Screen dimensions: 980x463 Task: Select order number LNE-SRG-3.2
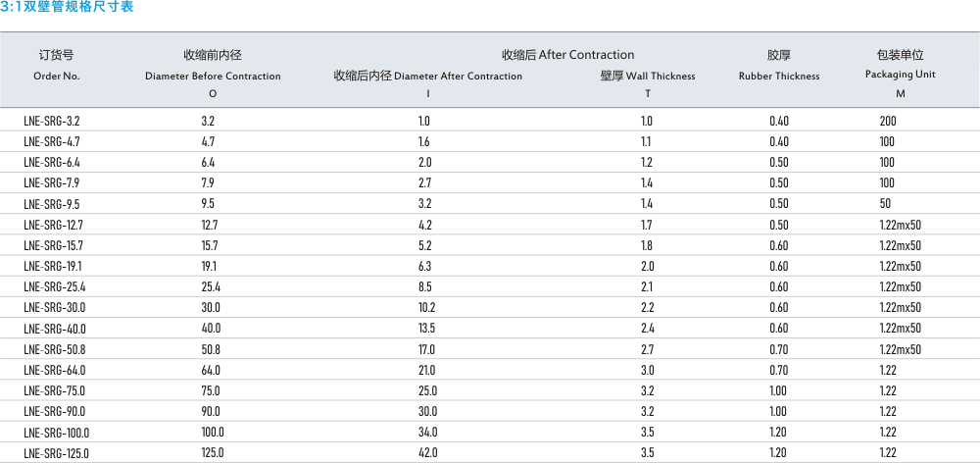click(x=51, y=121)
